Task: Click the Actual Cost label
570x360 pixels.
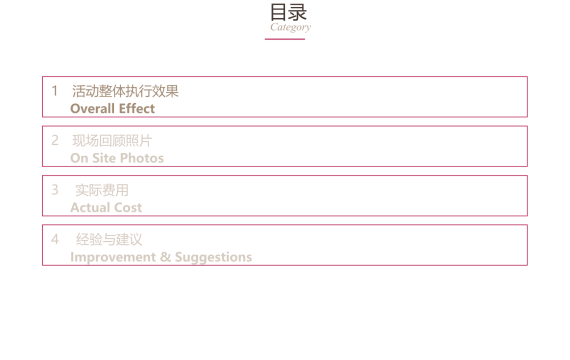Action: click(106, 207)
